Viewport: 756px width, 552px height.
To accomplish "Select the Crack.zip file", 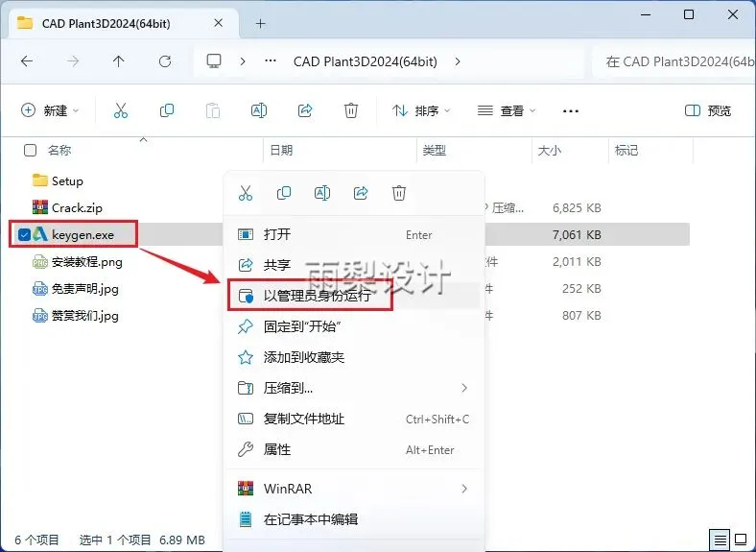I will (x=77, y=208).
